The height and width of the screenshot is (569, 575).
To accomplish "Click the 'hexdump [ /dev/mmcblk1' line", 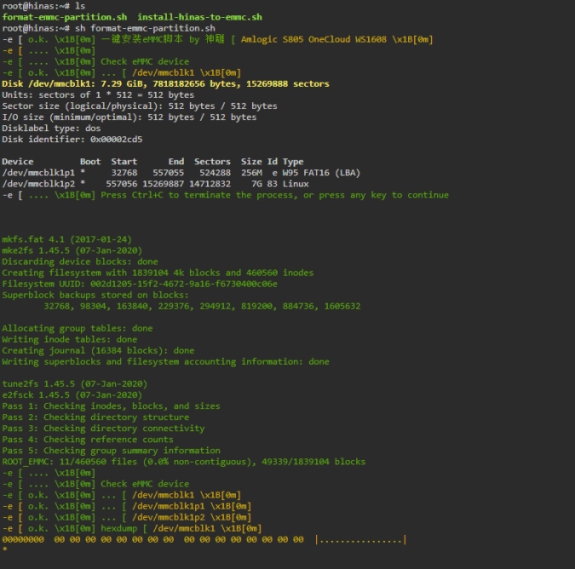I will tap(132, 528).
